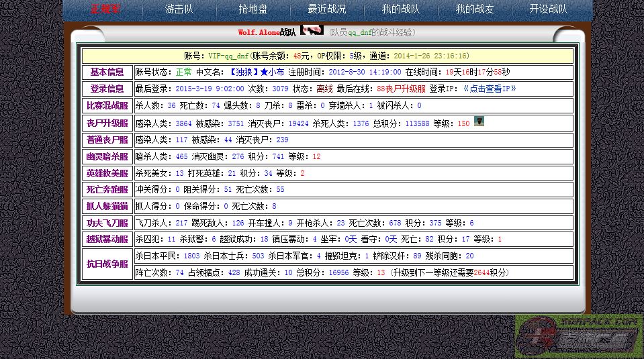Go to the 最近战况 tab

pos(327,9)
